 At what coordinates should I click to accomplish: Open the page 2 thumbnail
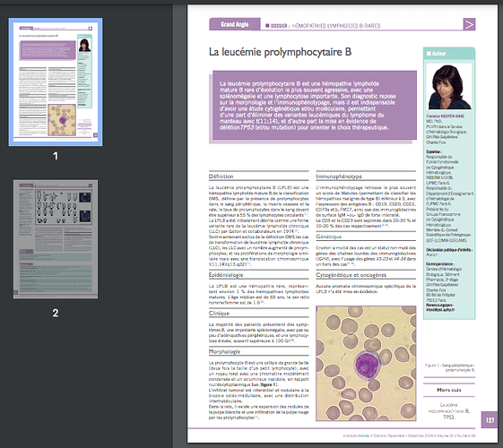pos(56,239)
